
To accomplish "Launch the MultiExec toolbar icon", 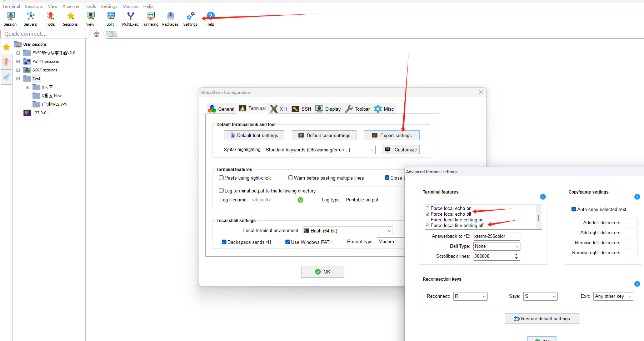I will tap(130, 19).
